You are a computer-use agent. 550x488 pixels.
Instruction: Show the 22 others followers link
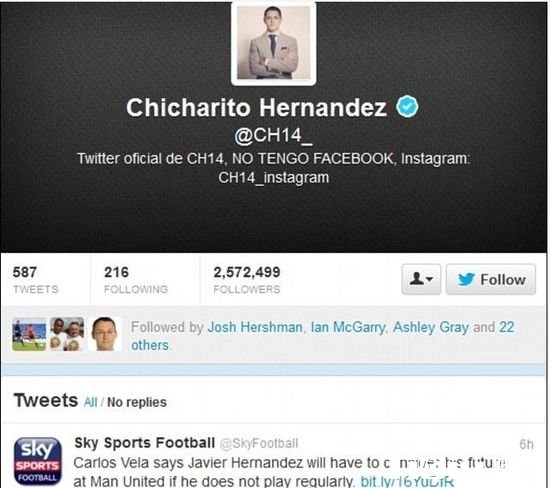tap(323, 336)
